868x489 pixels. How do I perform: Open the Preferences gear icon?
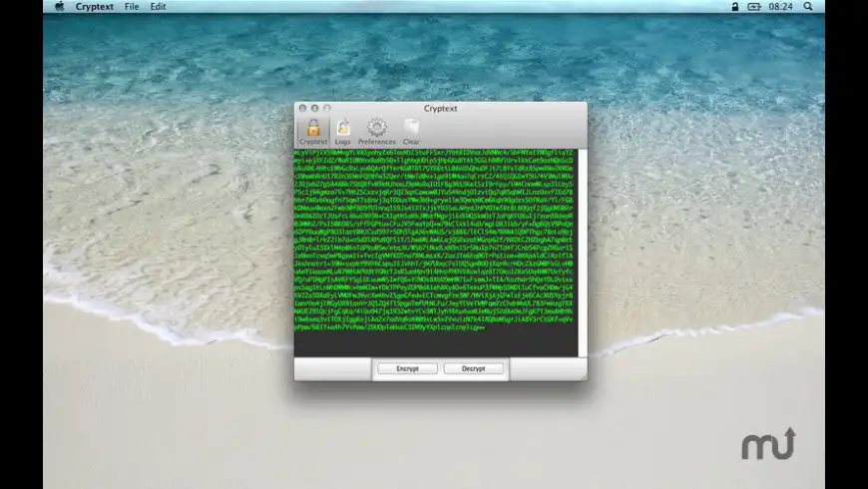(376, 132)
